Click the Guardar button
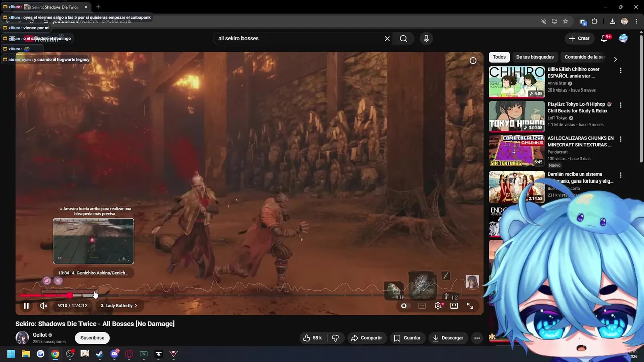Screen dimensions: 644x362 407,338
